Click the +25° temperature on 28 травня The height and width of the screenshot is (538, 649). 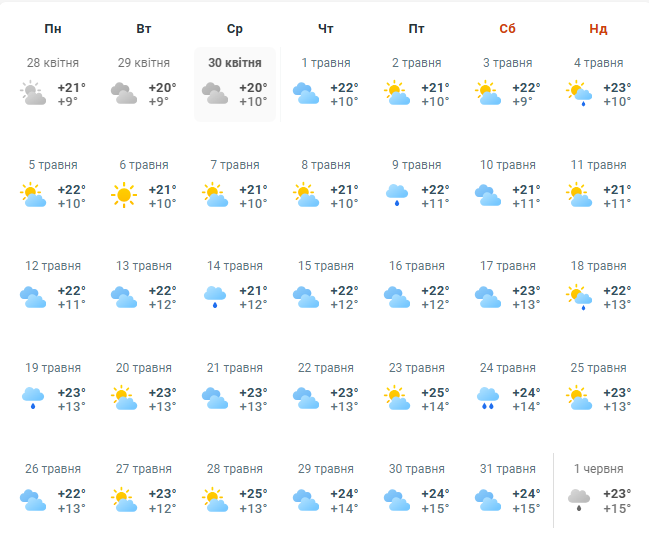coord(252,492)
